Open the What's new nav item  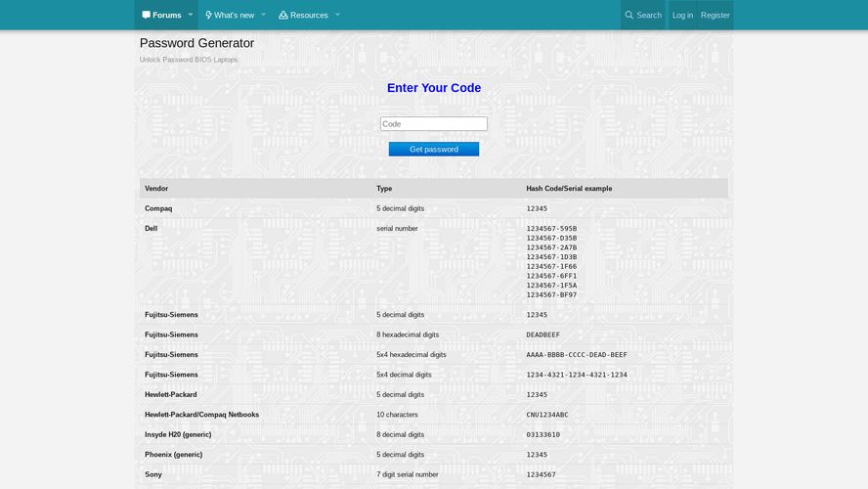point(230,15)
